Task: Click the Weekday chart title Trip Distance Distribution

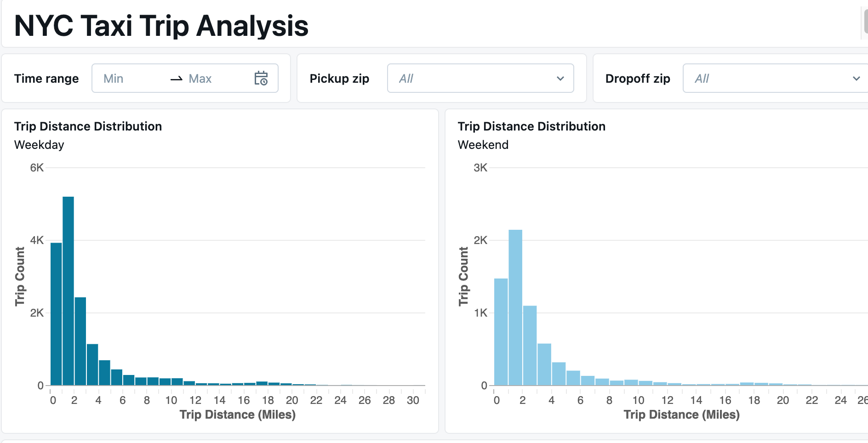Action: tap(88, 126)
